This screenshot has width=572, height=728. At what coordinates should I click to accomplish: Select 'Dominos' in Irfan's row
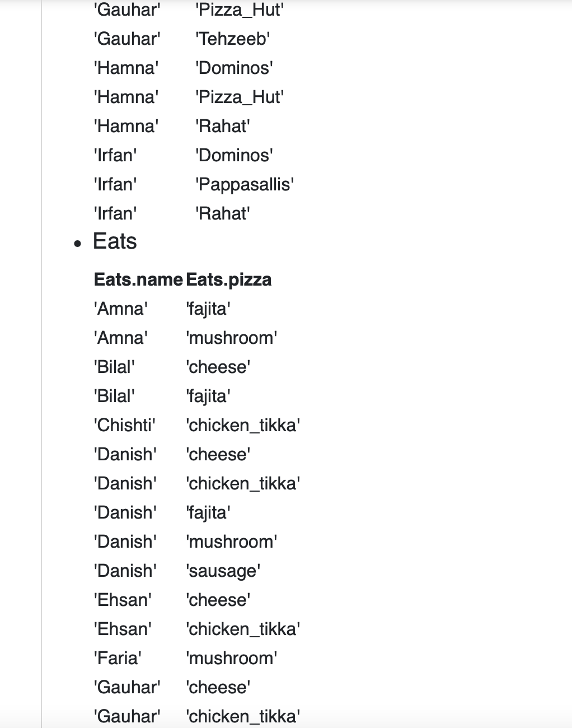click(x=235, y=155)
